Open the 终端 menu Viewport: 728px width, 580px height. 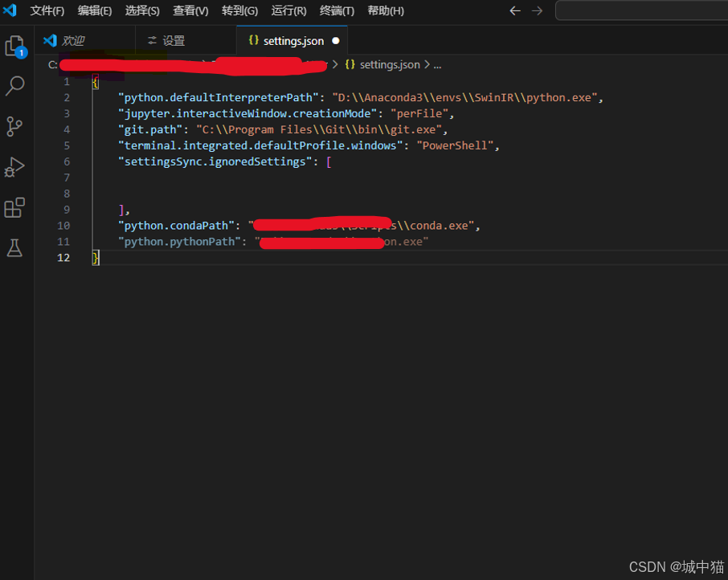[x=337, y=10]
